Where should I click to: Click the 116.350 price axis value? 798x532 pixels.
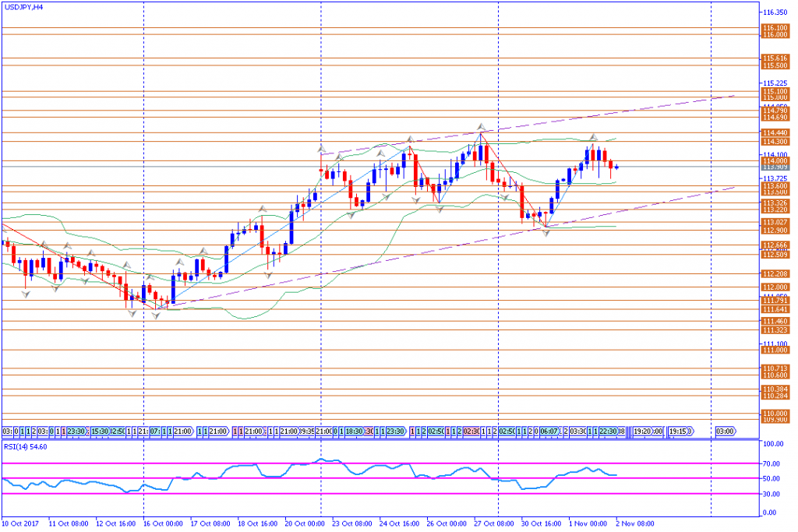tap(775, 12)
